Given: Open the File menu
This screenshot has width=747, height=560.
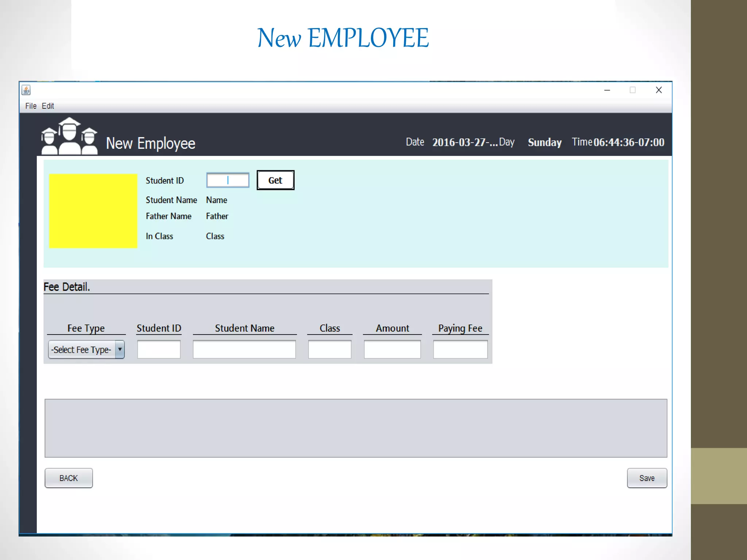Looking at the screenshot, I should coord(31,106).
